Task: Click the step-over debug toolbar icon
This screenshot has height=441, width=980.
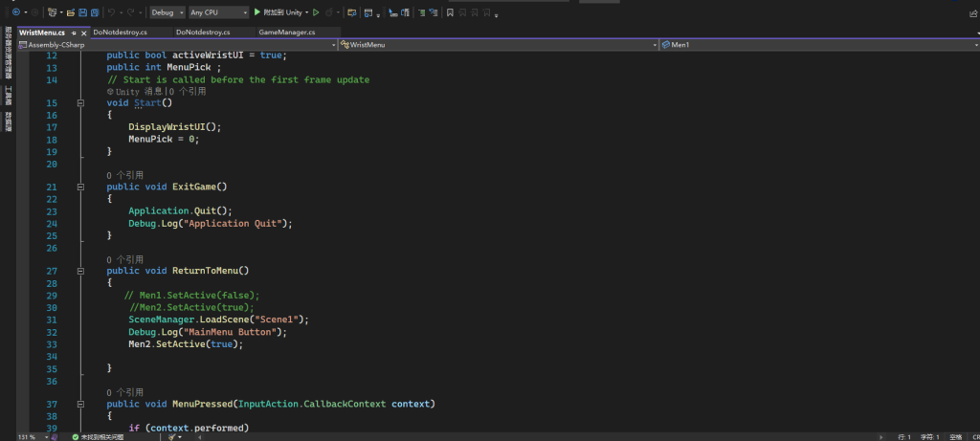Action: point(405,11)
